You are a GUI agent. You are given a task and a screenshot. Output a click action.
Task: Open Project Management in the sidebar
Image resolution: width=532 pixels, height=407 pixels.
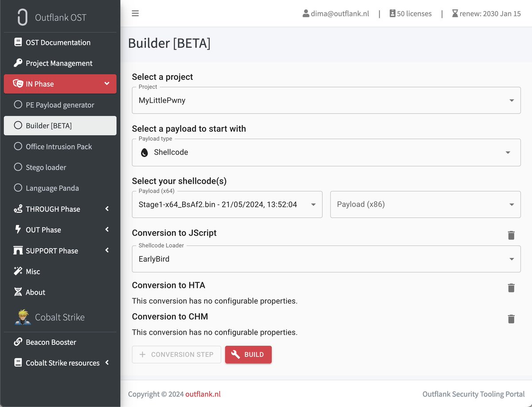pyautogui.click(x=60, y=63)
